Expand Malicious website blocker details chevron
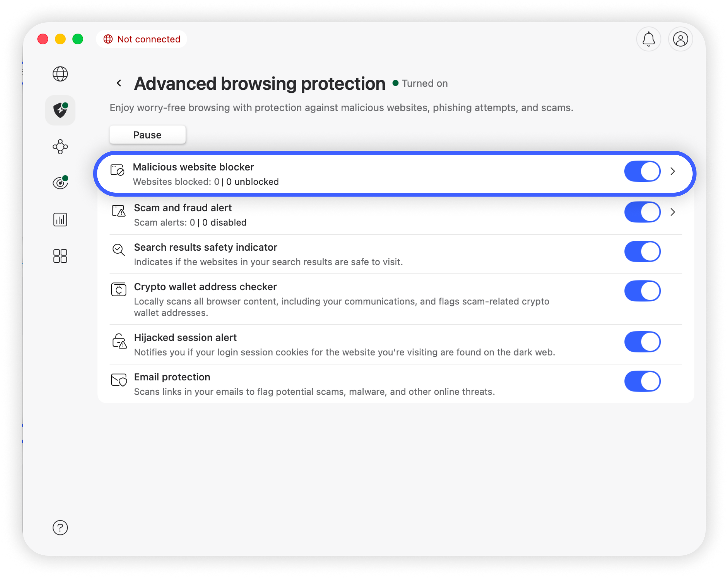 pos(673,171)
